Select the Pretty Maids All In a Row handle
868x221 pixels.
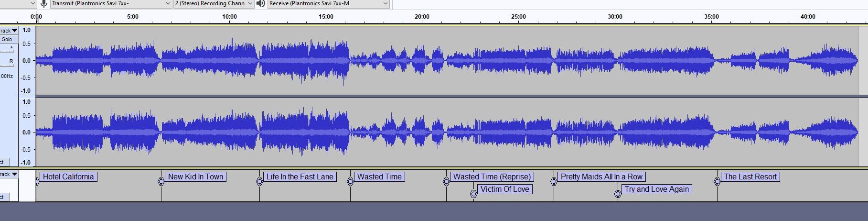(554, 181)
